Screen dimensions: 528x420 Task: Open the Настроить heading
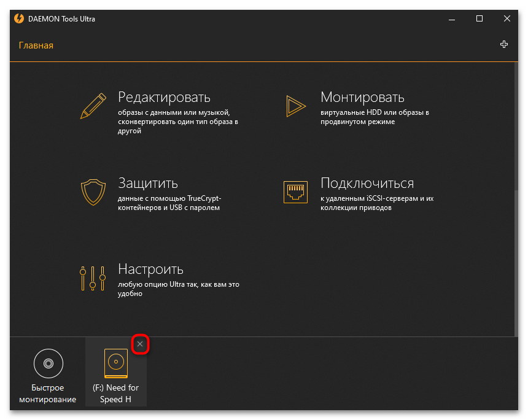pos(150,269)
